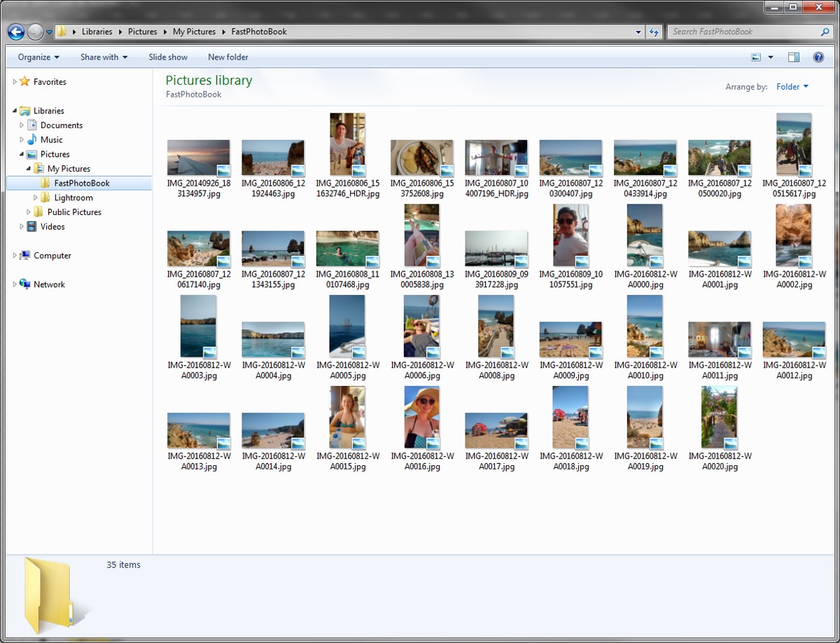Open the view options dropdown arrow
The width and height of the screenshot is (840, 643).
(x=771, y=57)
